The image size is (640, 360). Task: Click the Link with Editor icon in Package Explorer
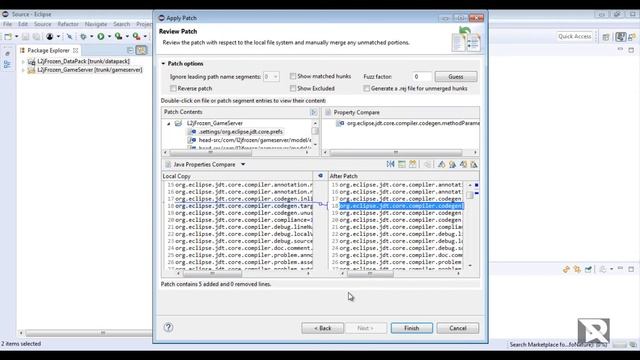(141, 50)
